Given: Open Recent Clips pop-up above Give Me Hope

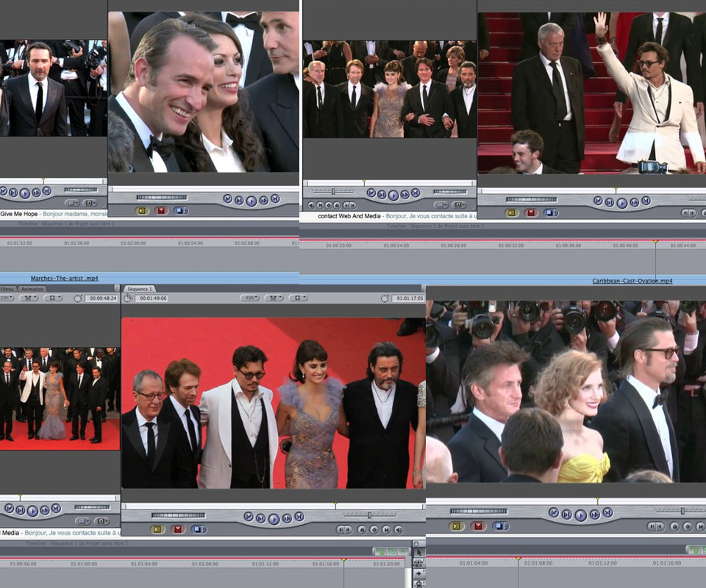Looking at the screenshot, I should [x=72, y=203].
